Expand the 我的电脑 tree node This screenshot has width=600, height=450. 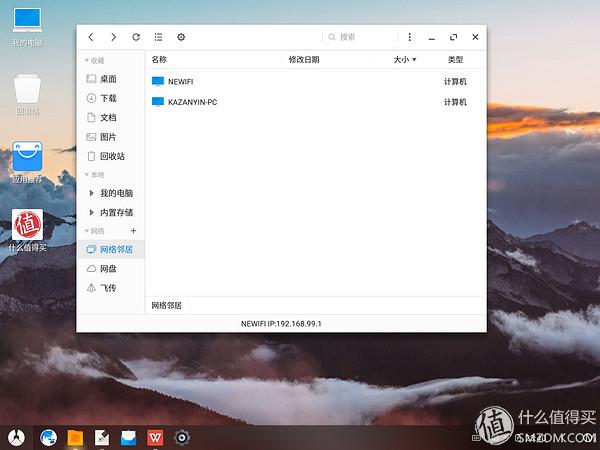(91, 193)
